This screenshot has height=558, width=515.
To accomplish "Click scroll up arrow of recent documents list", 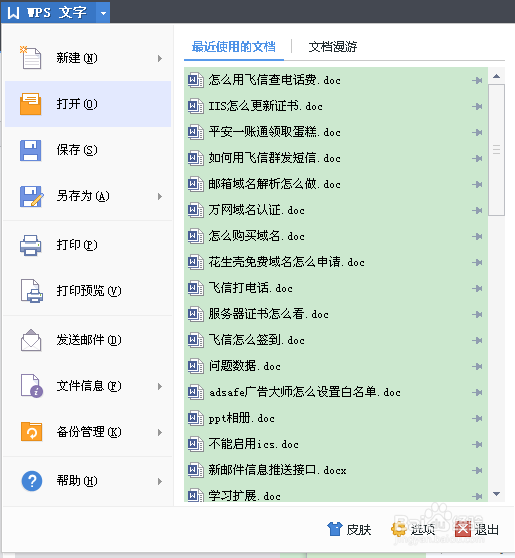I will [x=496, y=76].
